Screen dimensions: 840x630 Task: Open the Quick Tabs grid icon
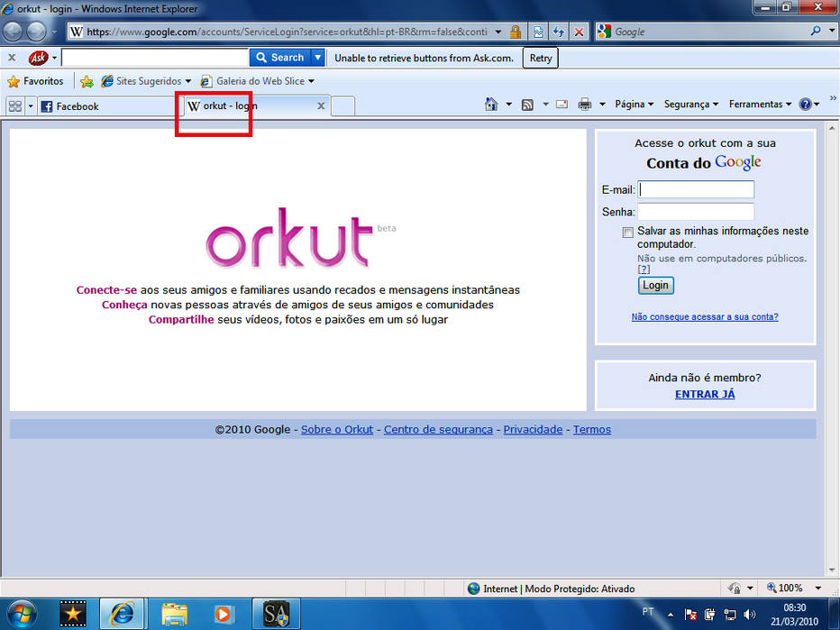pyautogui.click(x=15, y=106)
